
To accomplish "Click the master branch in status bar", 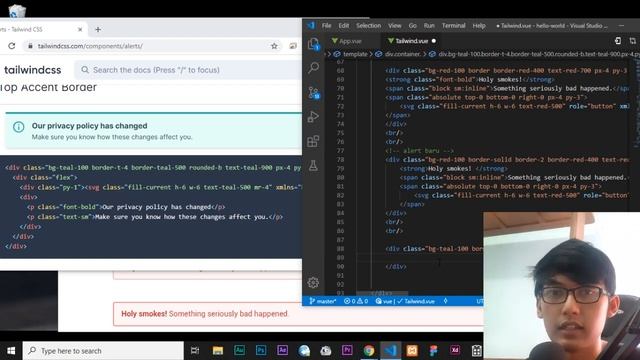I will [322, 301].
